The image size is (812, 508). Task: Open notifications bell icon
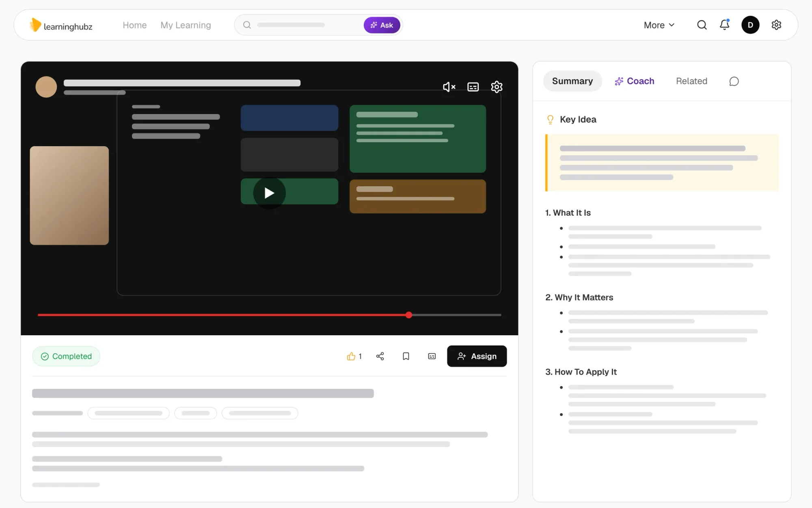pos(725,25)
